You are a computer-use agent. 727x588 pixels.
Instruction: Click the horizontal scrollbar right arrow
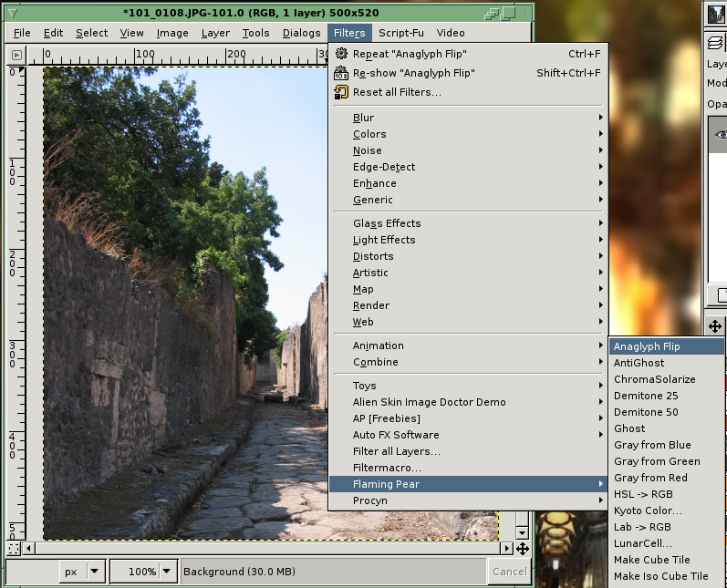pos(507,549)
